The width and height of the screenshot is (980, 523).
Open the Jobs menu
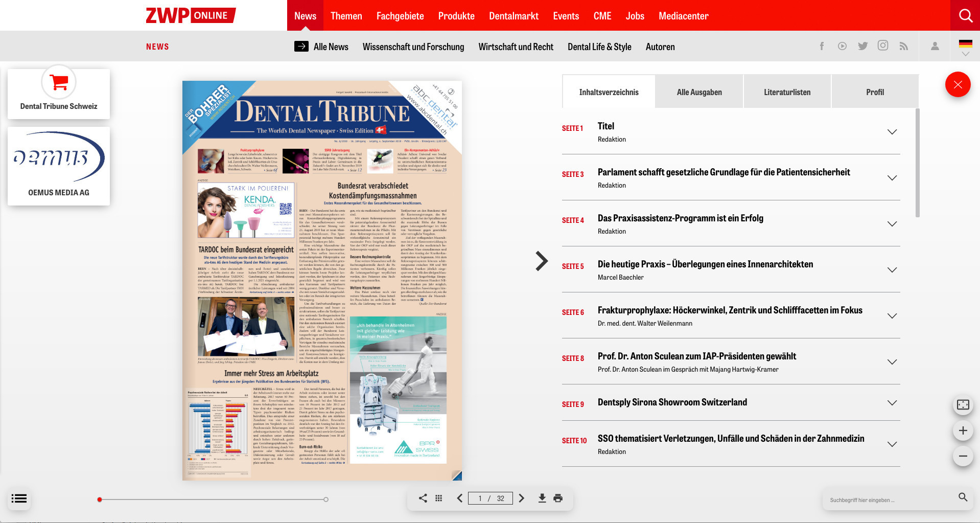coord(635,15)
